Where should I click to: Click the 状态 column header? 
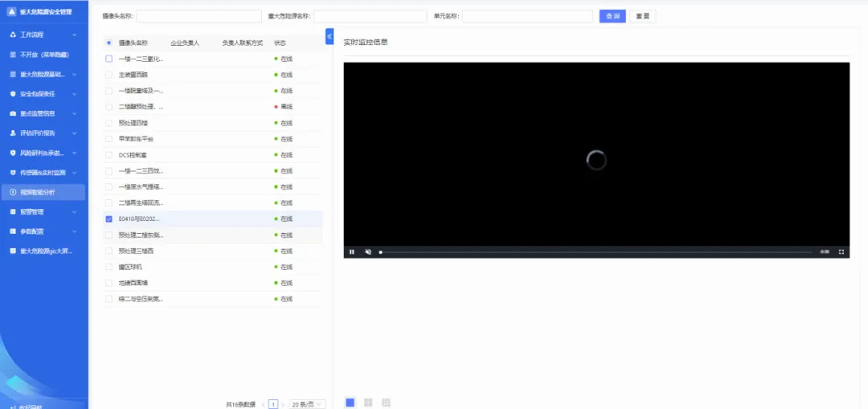tap(280, 43)
